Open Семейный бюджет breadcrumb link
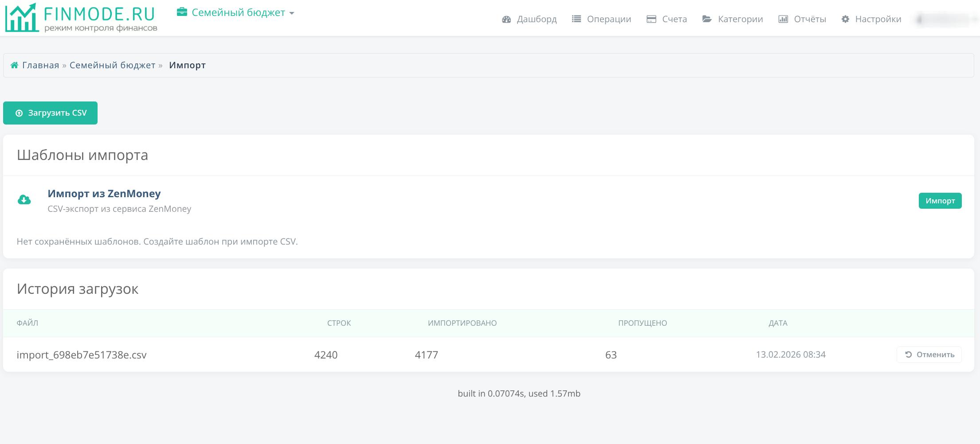Screen dimensions: 980x444 click(x=112, y=65)
